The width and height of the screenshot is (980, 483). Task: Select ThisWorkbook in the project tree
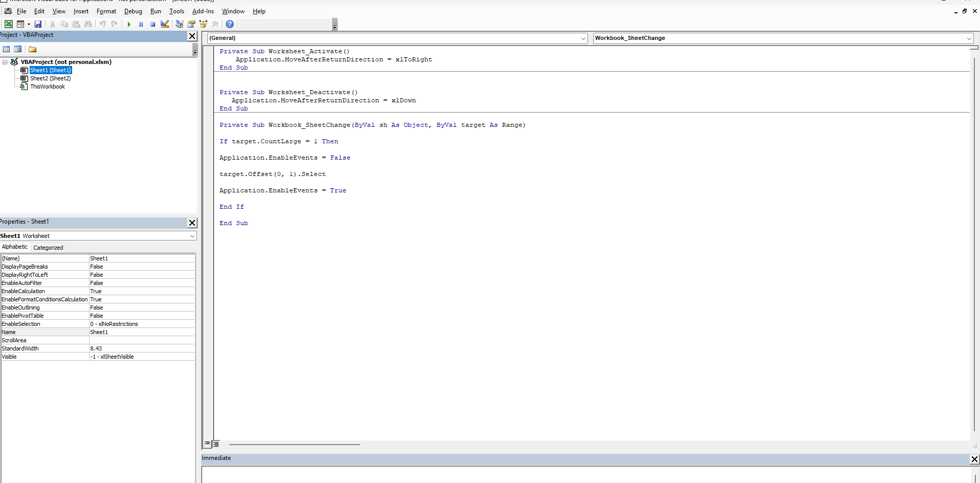point(48,86)
